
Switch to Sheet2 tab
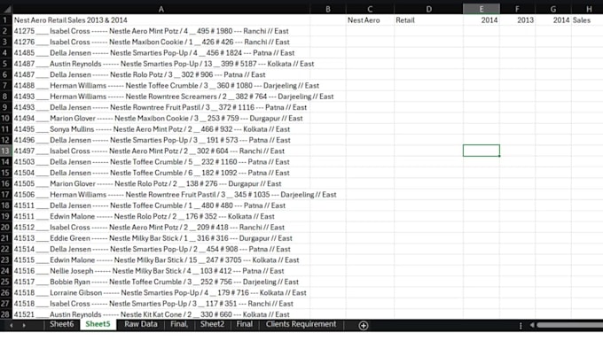coord(212,324)
